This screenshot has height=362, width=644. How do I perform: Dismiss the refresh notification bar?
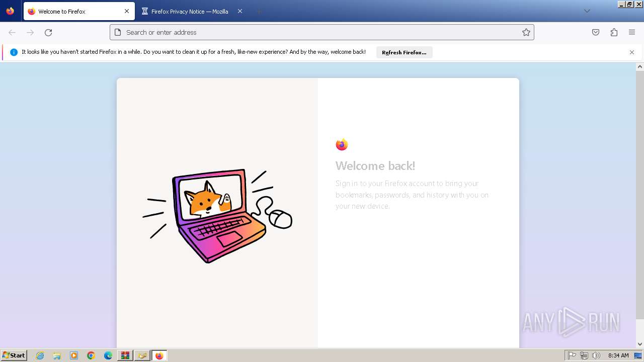point(632,52)
